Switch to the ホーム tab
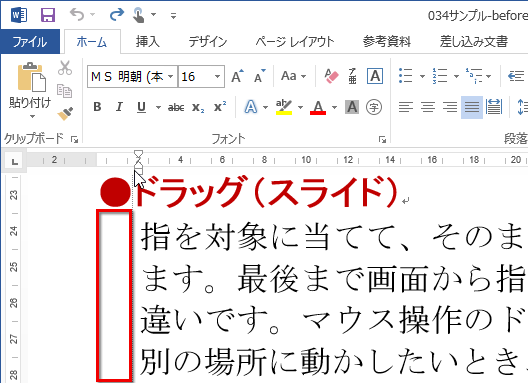The width and height of the screenshot is (528, 383). 92,42
